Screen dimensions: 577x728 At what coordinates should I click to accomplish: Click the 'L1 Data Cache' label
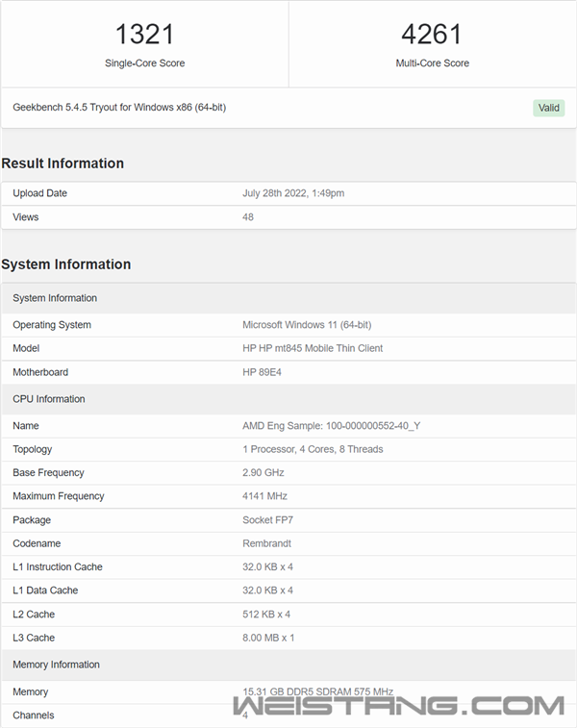coord(45,590)
